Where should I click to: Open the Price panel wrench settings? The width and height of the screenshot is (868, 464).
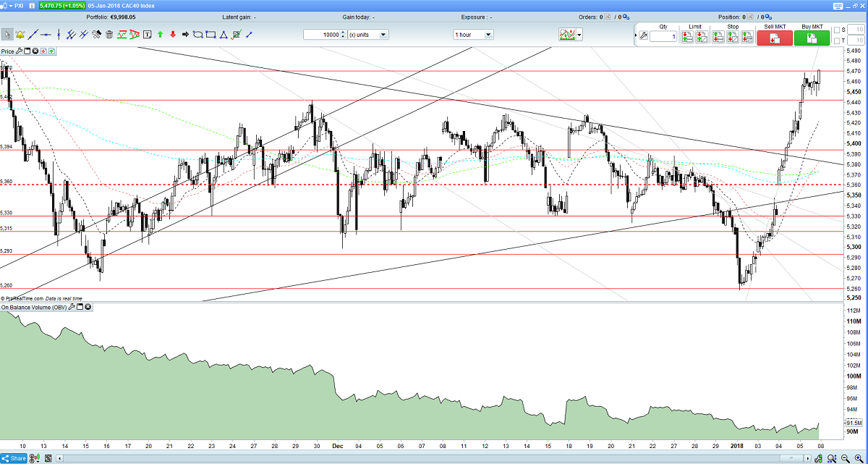(20, 51)
